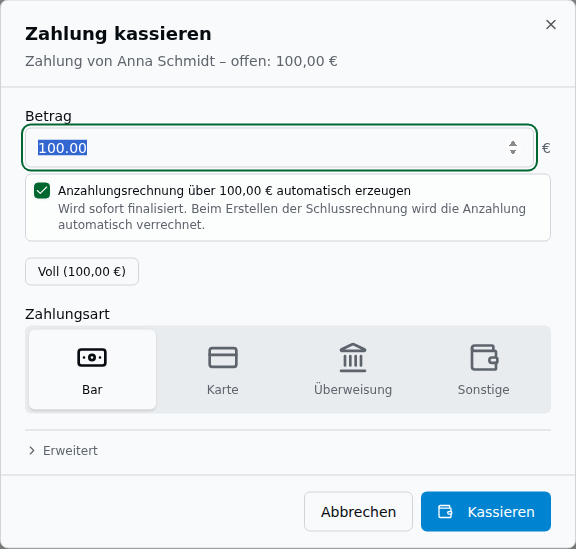
Task: Click the 'Wird sofort finalisiert' description text
Action: [292, 216]
